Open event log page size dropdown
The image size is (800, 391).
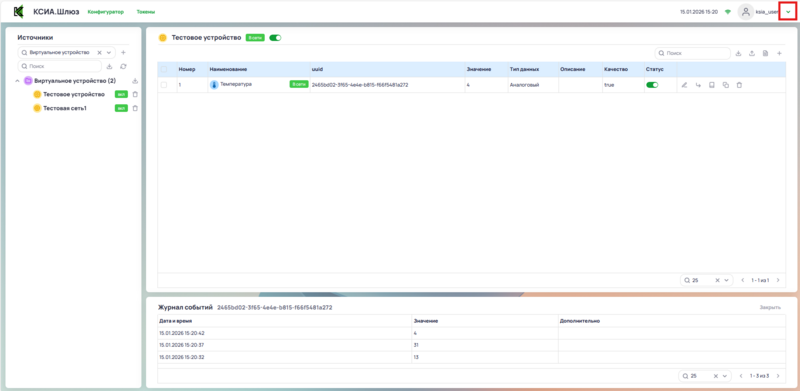click(x=724, y=376)
